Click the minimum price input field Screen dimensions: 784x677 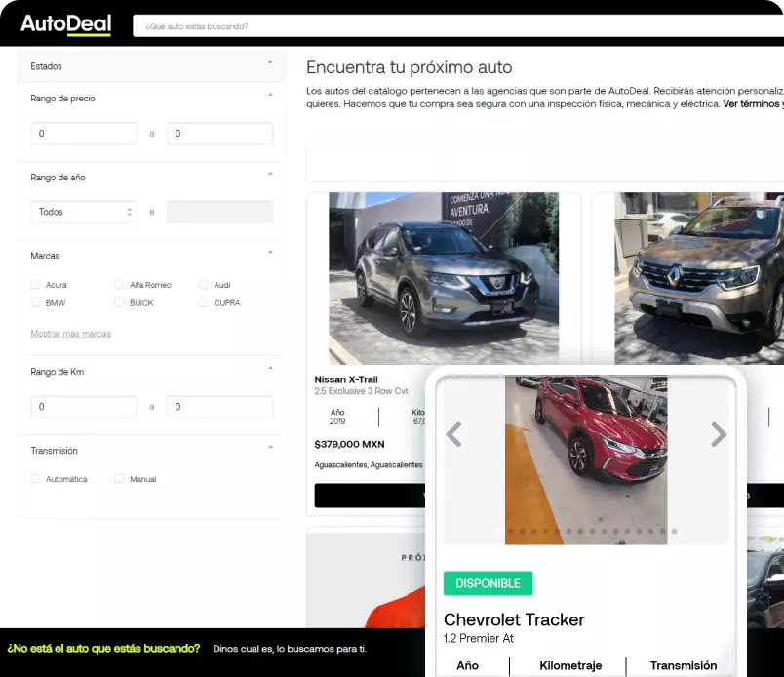pyautogui.click(x=83, y=134)
